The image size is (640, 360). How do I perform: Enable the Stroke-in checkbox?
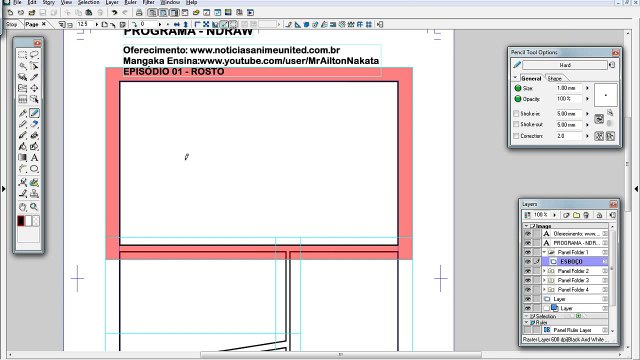[516, 113]
